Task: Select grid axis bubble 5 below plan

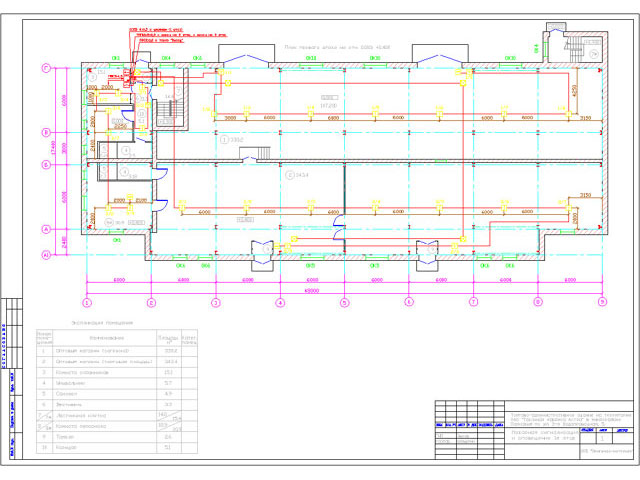Action: click(344, 301)
